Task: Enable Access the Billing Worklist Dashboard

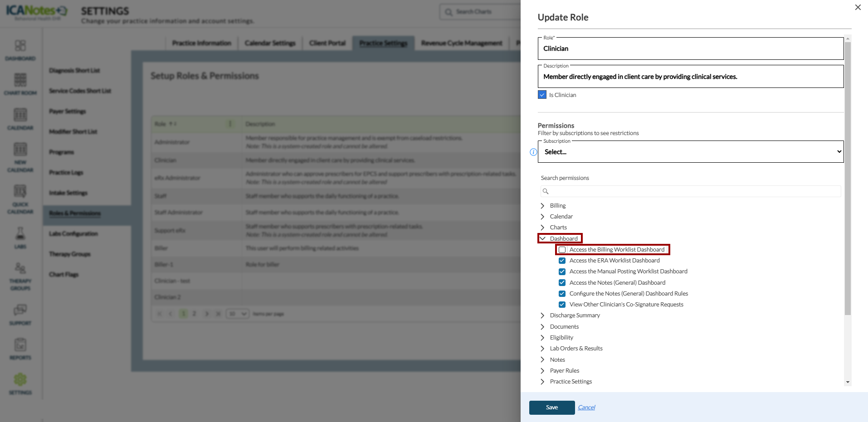Action: (562, 250)
